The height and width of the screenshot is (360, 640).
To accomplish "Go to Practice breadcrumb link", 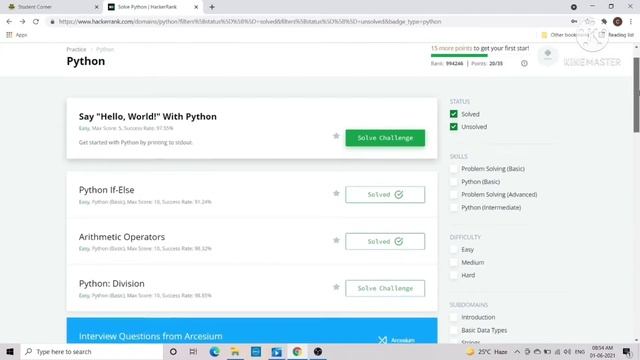I will point(76,49).
